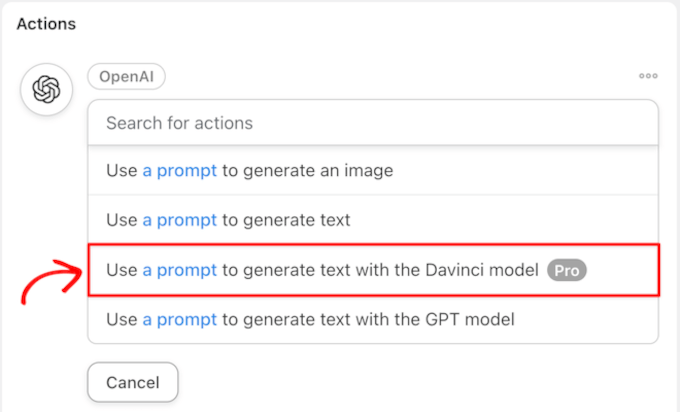This screenshot has width=680, height=412.
Task: Open the three-dot more options menu
Action: pos(648,76)
